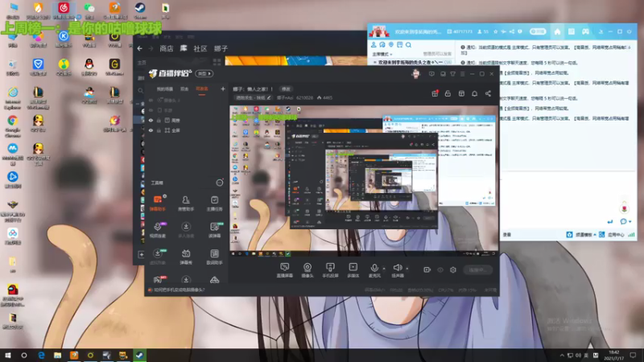Screen dimensions: 644x362
Task: Open the Windows Start menu
Action: (8, 356)
